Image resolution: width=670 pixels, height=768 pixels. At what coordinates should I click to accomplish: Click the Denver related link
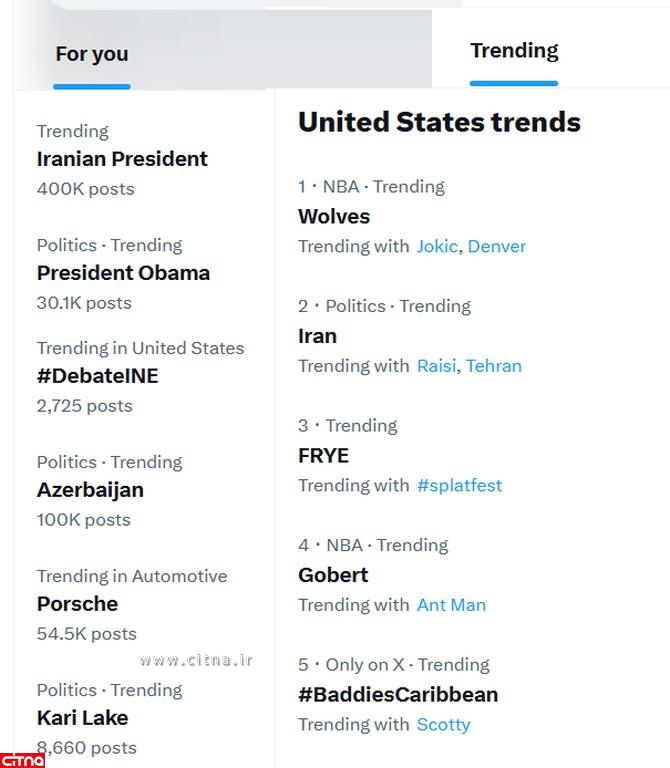point(497,246)
